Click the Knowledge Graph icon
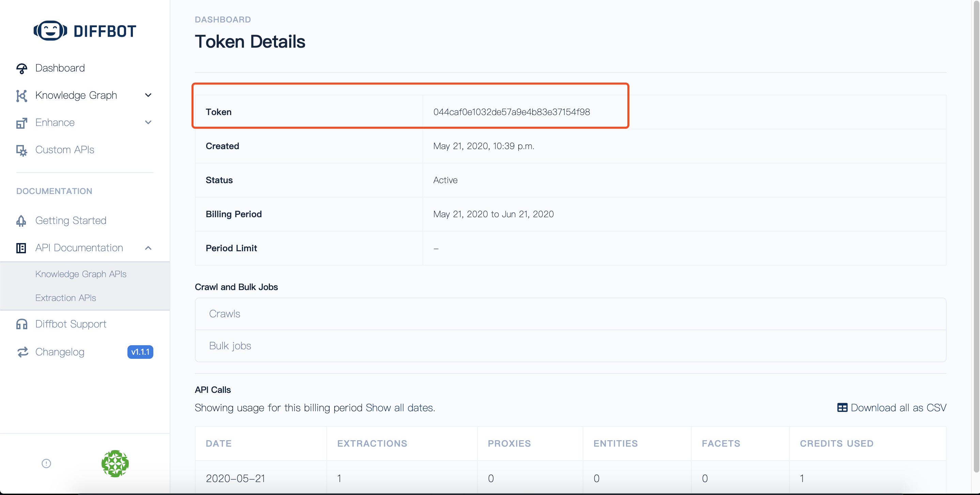Viewport: 980px width, 495px height. point(21,95)
